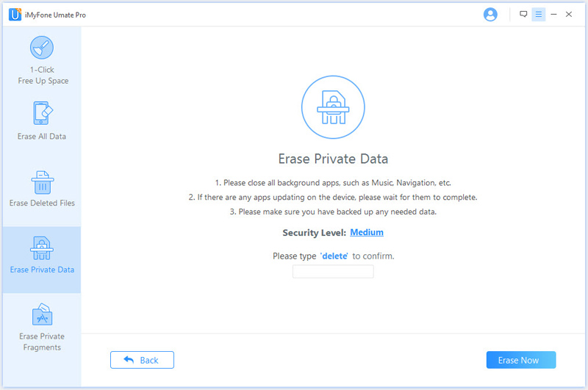Select the Erase Deleted Files trash icon
588x390 pixels.
[x=41, y=181]
